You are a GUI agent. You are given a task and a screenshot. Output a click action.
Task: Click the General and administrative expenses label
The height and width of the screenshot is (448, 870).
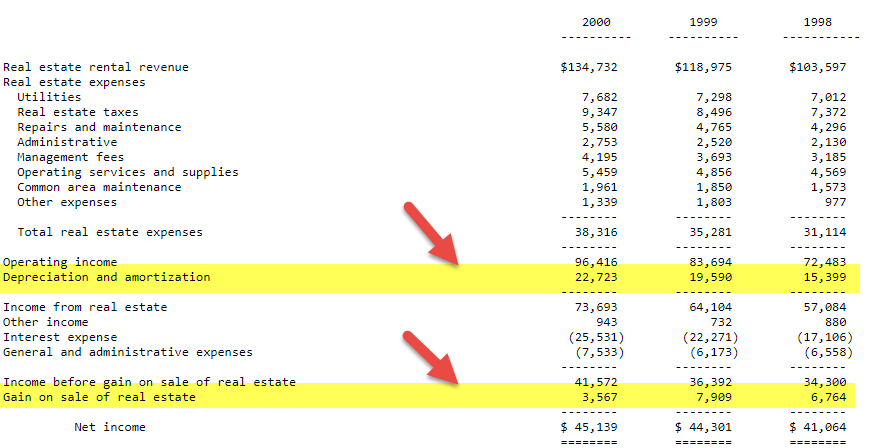pyautogui.click(x=128, y=352)
